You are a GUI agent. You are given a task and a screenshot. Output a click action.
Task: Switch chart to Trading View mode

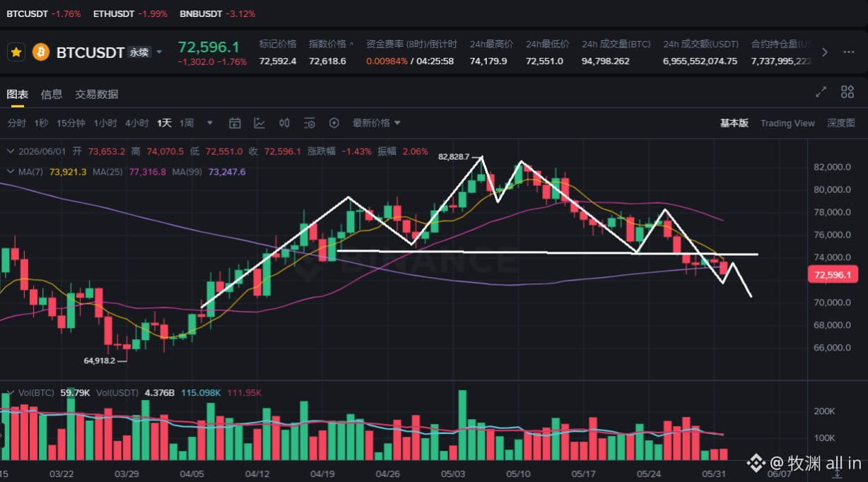[x=787, y=123]
